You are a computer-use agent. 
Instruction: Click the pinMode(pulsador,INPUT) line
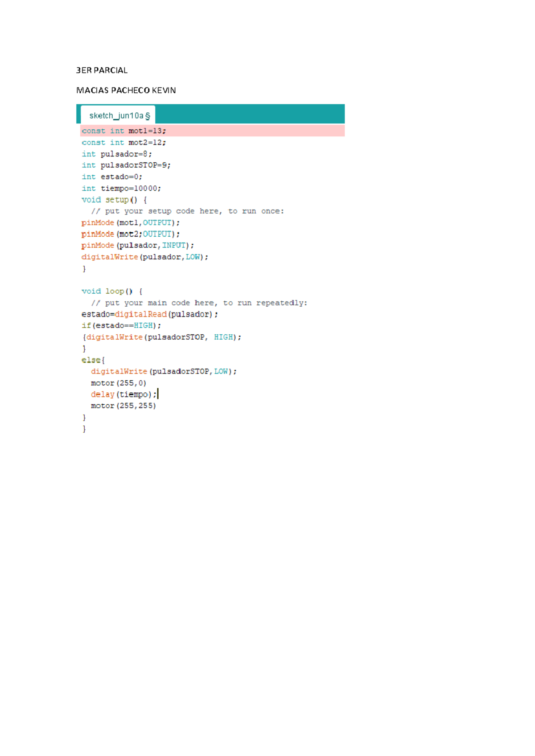point(138,246)
